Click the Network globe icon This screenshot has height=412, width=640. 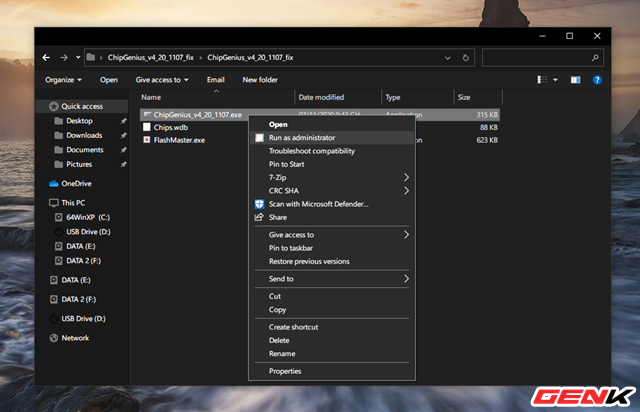[53, 338]
